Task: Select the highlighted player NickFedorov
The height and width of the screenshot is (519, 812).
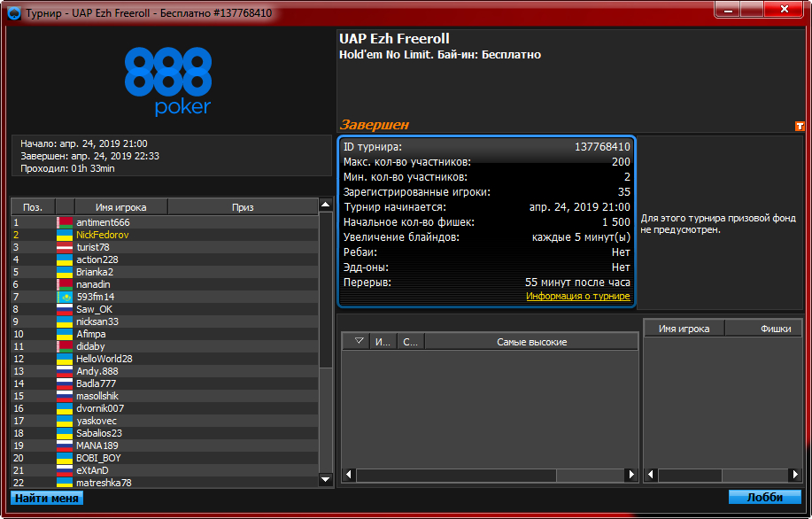Action: click(165, 236)
